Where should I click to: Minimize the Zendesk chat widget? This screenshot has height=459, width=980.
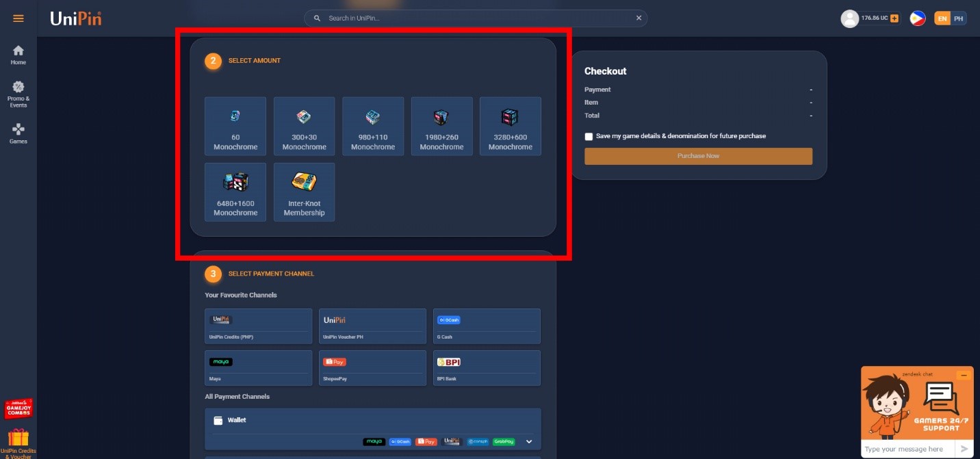tap(964, 375)
